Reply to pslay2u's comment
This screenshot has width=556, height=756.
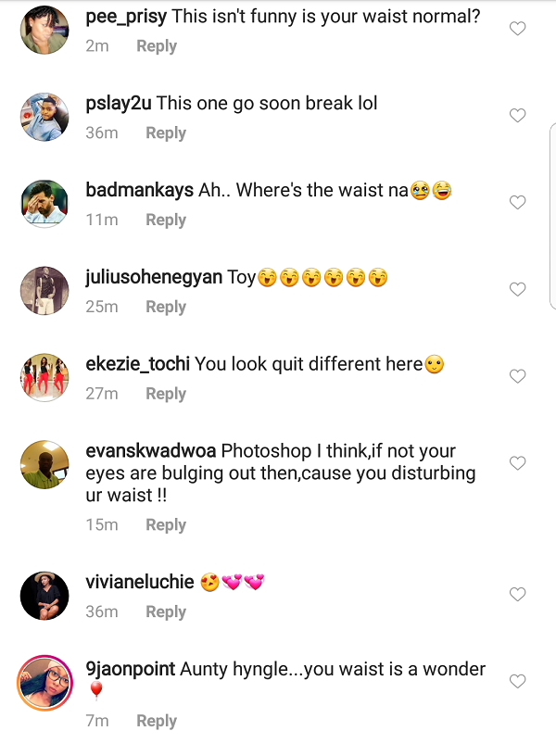click(165, 132)
